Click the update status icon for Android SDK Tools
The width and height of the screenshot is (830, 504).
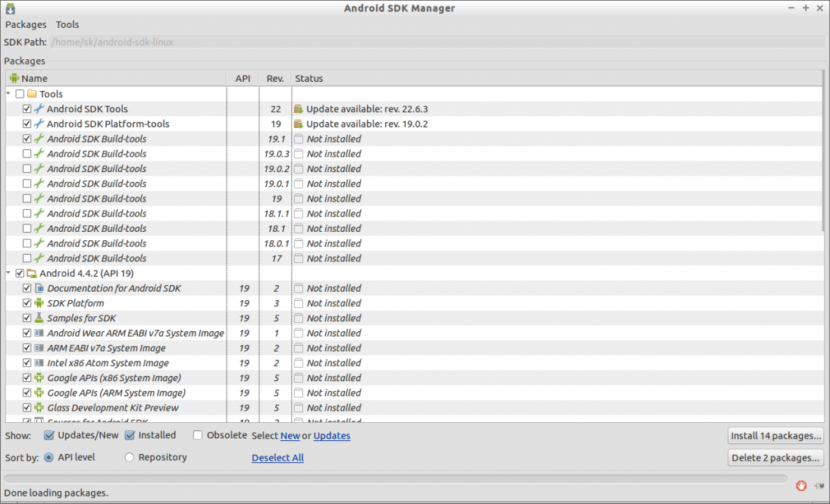299,109
